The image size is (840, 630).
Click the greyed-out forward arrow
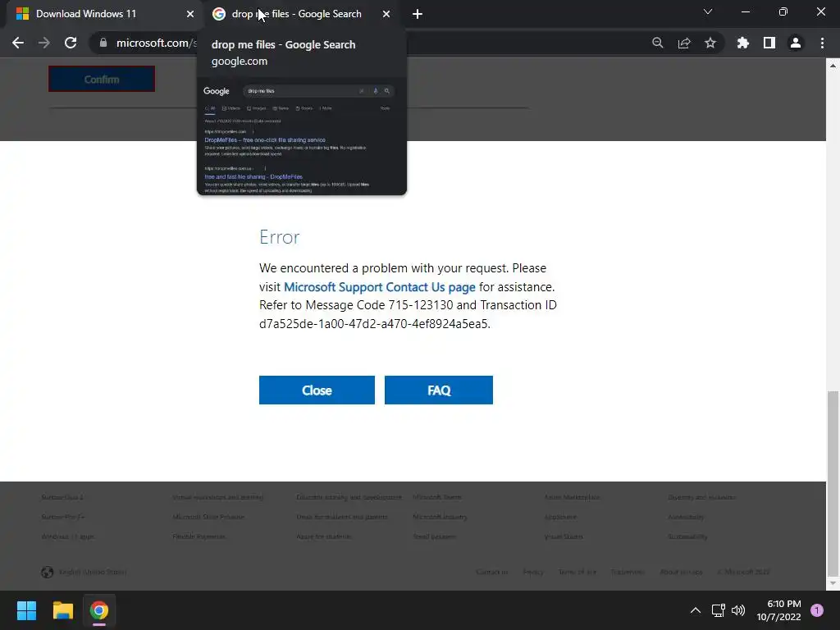tap(44, 43)
